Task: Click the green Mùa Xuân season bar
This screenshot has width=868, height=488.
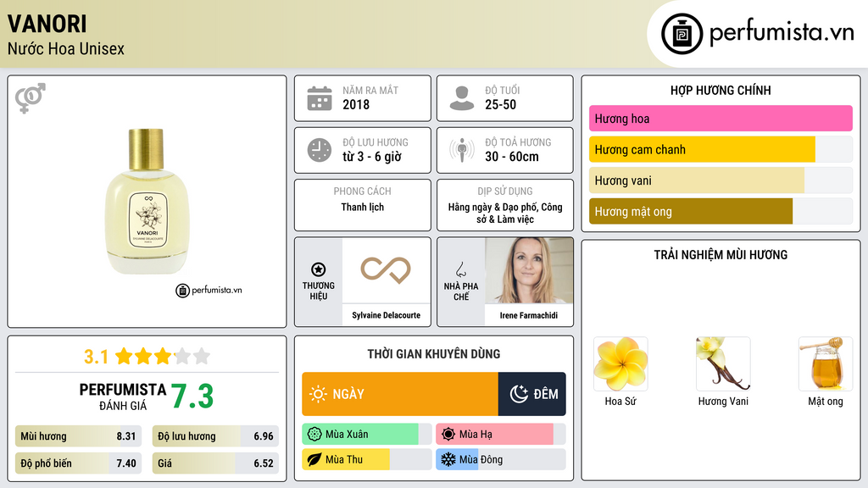Action: point(359,435)
